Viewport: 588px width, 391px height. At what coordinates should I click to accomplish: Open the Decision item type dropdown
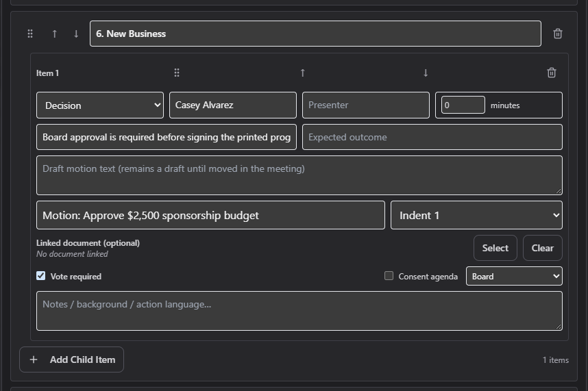[100, 105]
